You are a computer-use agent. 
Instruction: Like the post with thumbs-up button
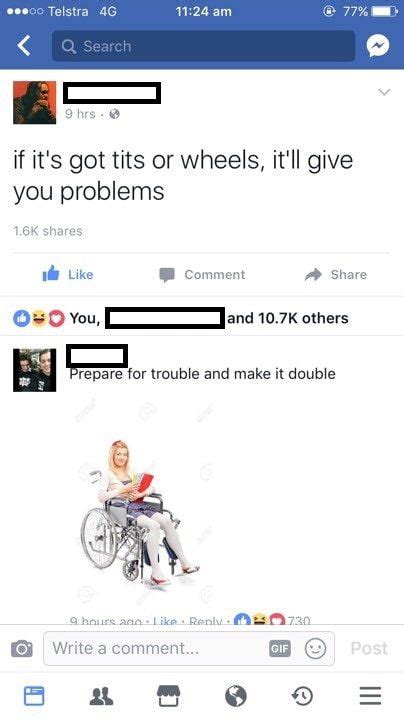[68, 274]
